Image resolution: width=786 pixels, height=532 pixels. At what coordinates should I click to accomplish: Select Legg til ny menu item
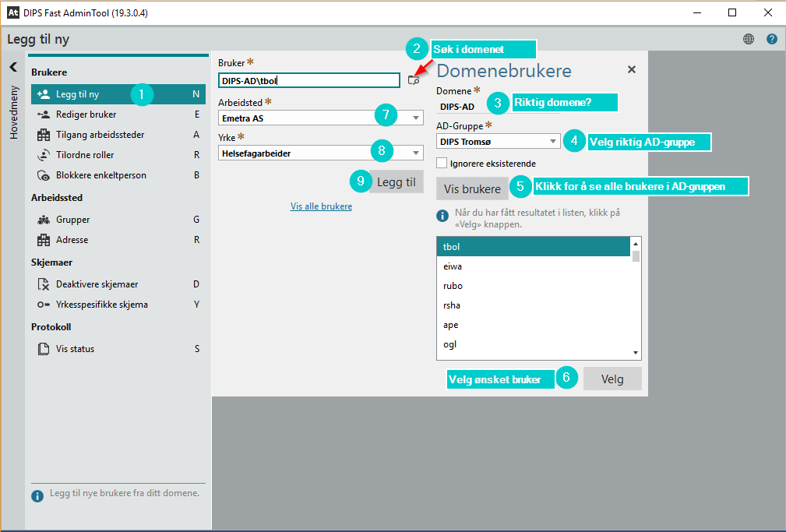[118, 94]
